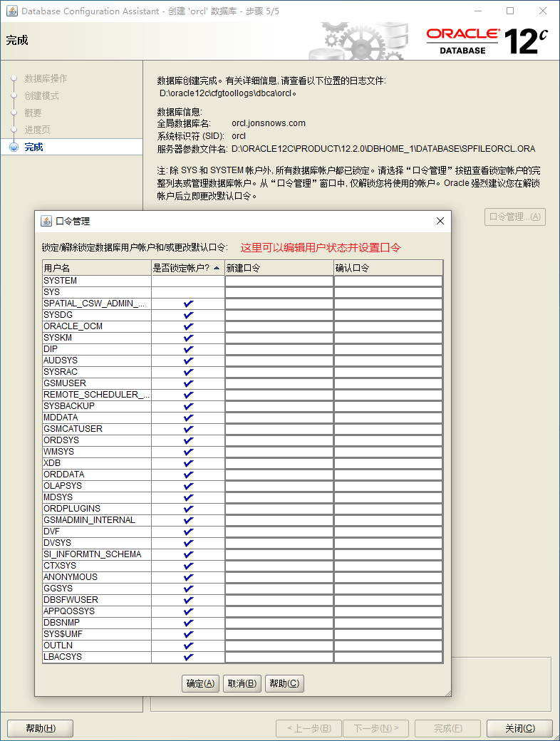Click the 关闭(C) button in the main window
560x741 pixels.
[x=519, y=728]
